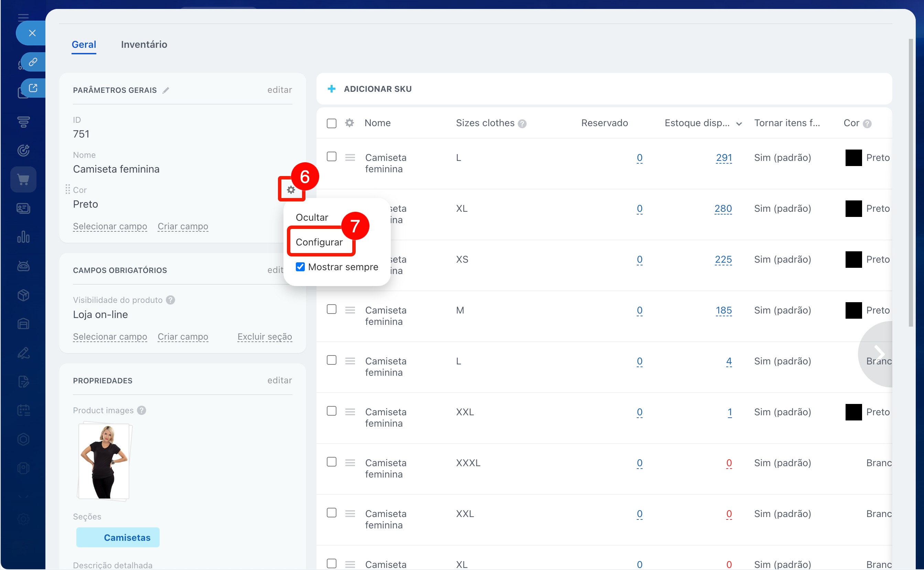The image size is (924, 570).
Task: Select checkbox for the XXXL row
Action: click(332, 462)
